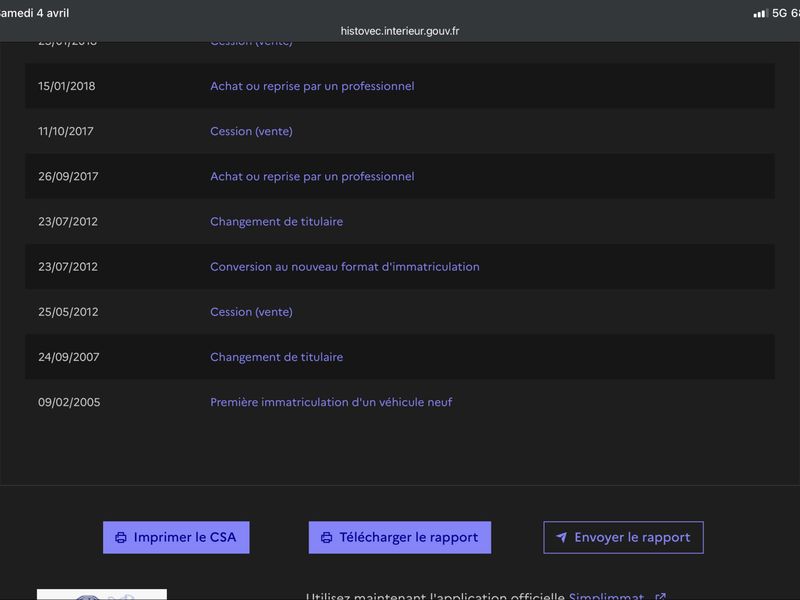Image resolution: width=800 pixels, height=600 pixels.
Task: Tap the cellular signal strength icon
Action: click(760, 13)
